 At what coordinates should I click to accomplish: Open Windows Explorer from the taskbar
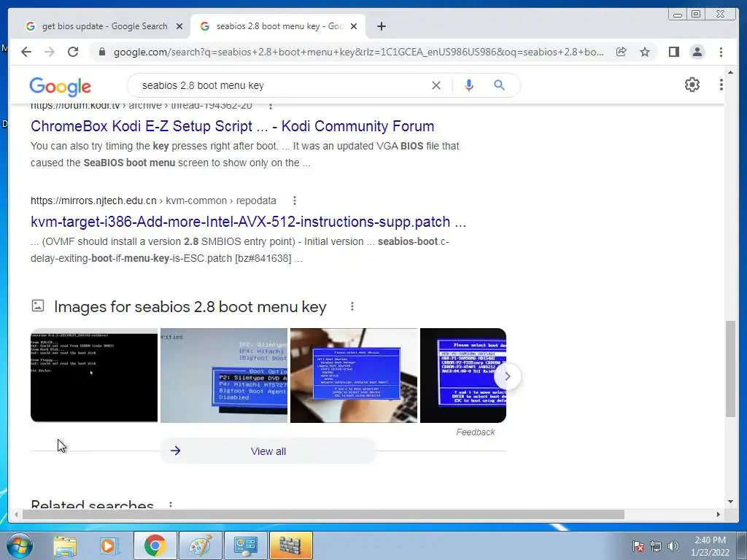[x=65, y=545]
